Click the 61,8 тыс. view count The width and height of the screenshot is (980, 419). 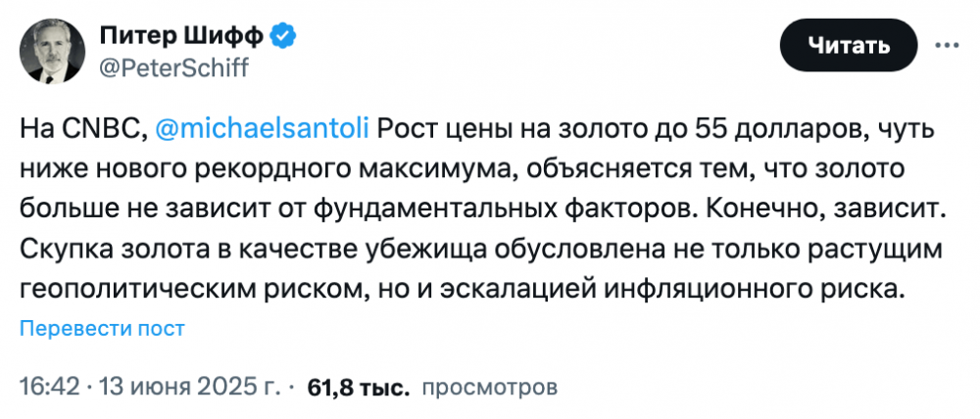click(359, 387)
